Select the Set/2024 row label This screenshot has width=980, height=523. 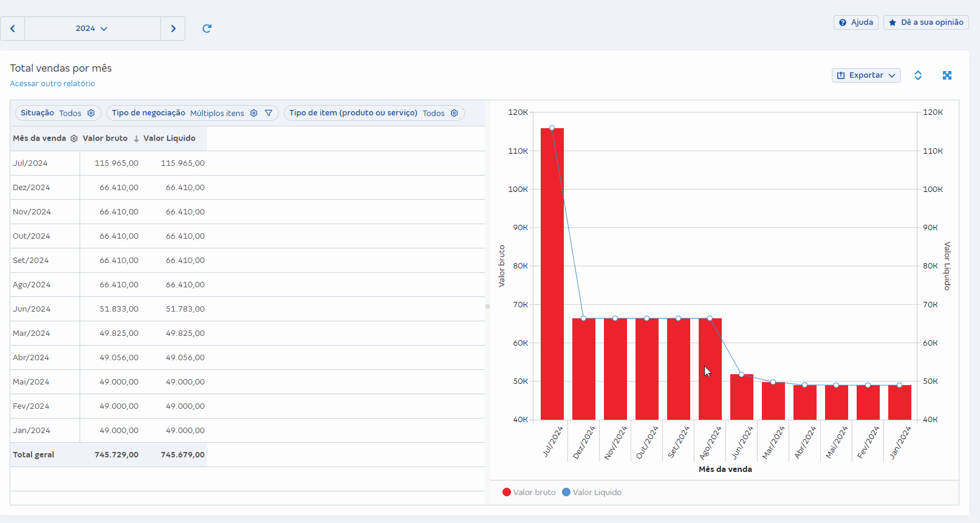tap(31, 261)
